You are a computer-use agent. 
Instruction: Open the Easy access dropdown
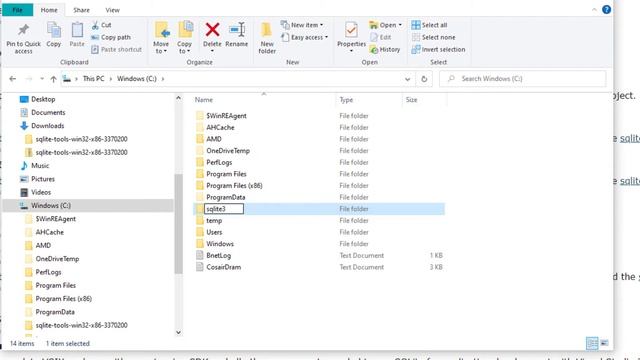click(x=304, y=37)
